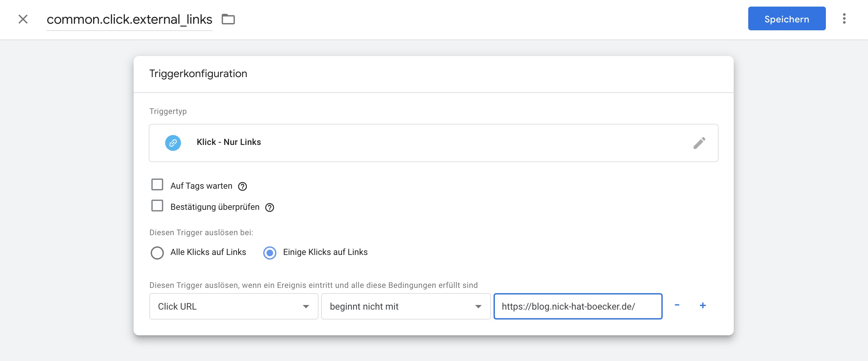Open the three-dot more options menu

coord(844,18)
